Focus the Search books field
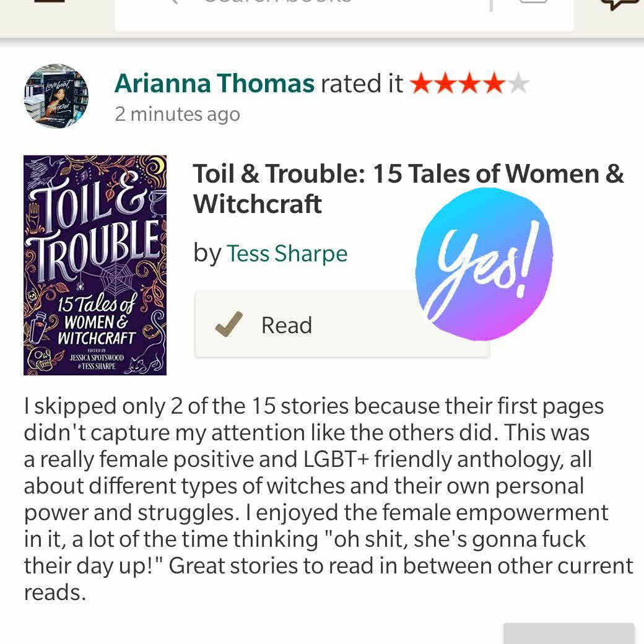The height and width of the screenshot is (644, 644). [x=344, y=15]
